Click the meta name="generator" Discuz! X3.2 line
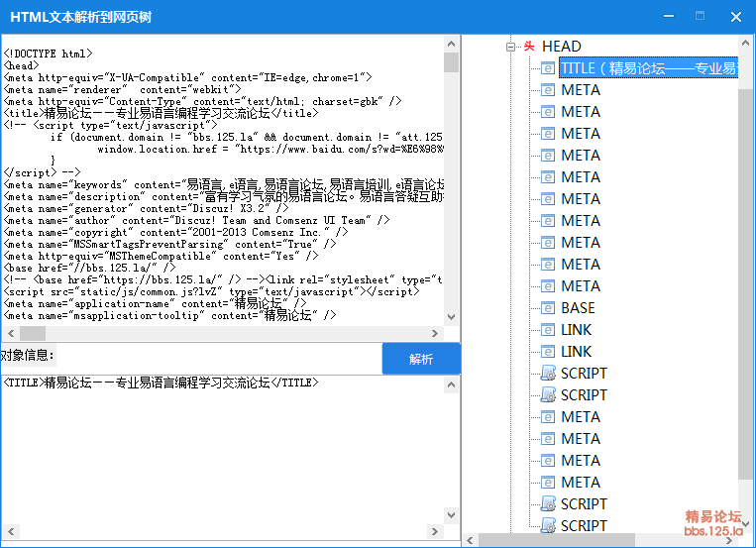 point(146,208)
